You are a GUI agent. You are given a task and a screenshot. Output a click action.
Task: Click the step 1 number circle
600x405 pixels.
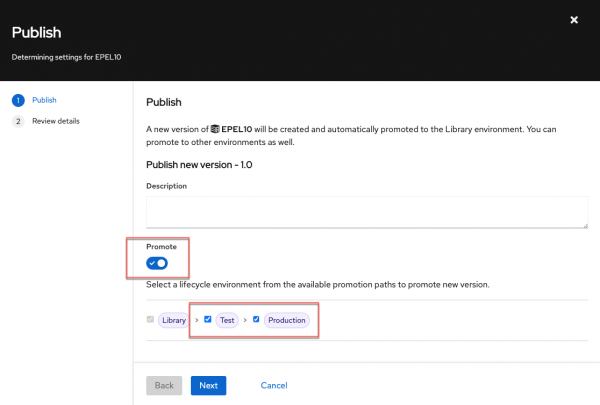[18, 100]
